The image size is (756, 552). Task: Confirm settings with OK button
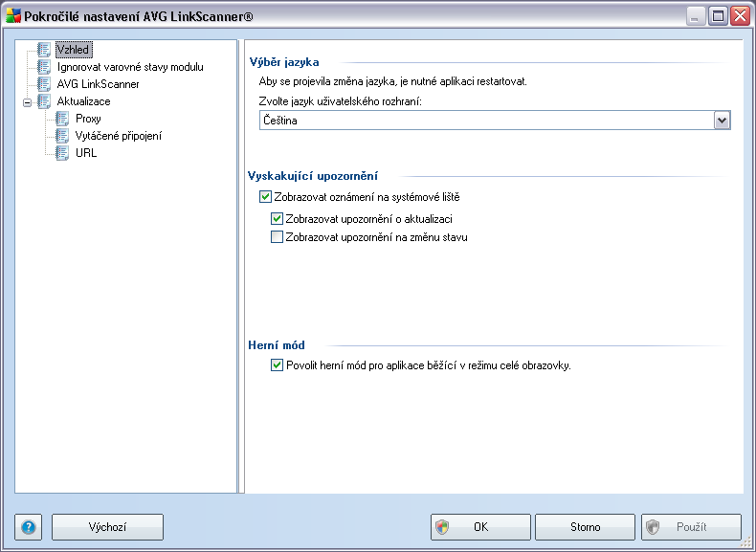480,527
